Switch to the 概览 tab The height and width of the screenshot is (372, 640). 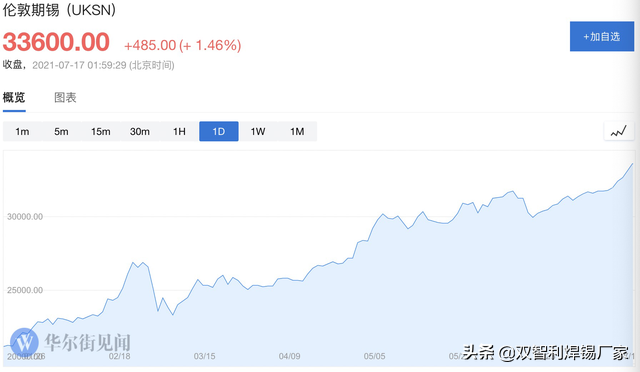[14, 97]
